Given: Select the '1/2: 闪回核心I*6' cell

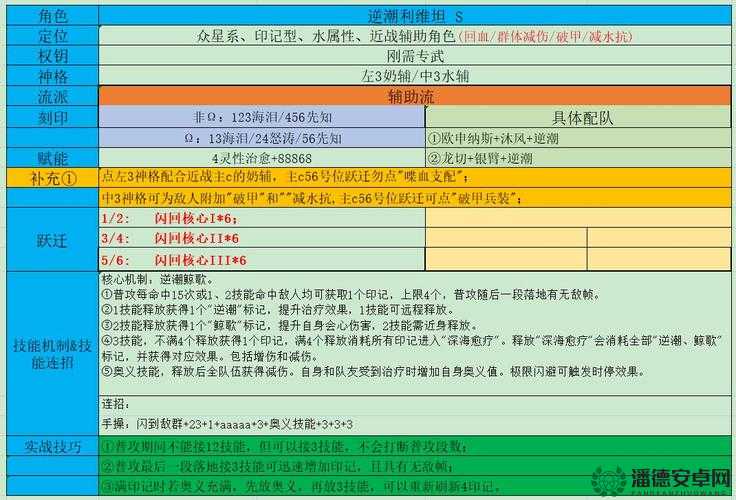Looking at the screenshot, I should pyautogui.click(x=262, y=218).
